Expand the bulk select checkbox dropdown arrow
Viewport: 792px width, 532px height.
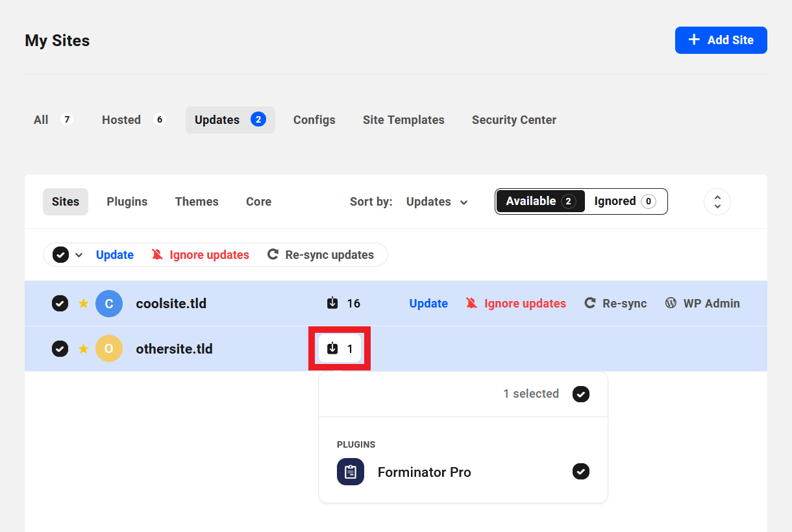(x=79, y=255)
